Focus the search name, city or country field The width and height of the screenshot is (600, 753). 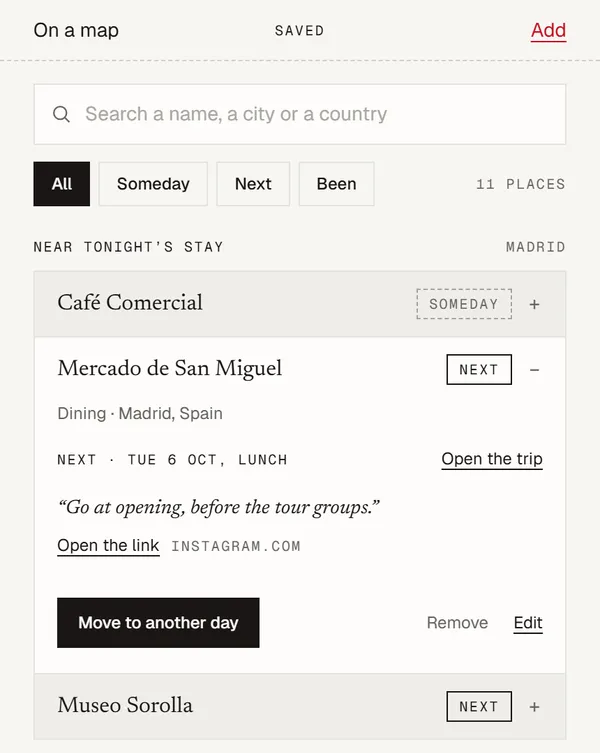coord(300,114)
